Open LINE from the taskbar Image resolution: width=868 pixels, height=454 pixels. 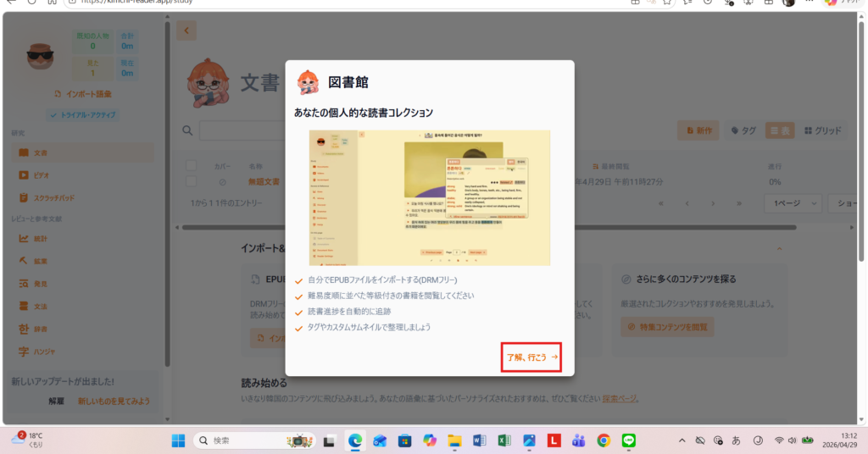(x=628, y=440)
